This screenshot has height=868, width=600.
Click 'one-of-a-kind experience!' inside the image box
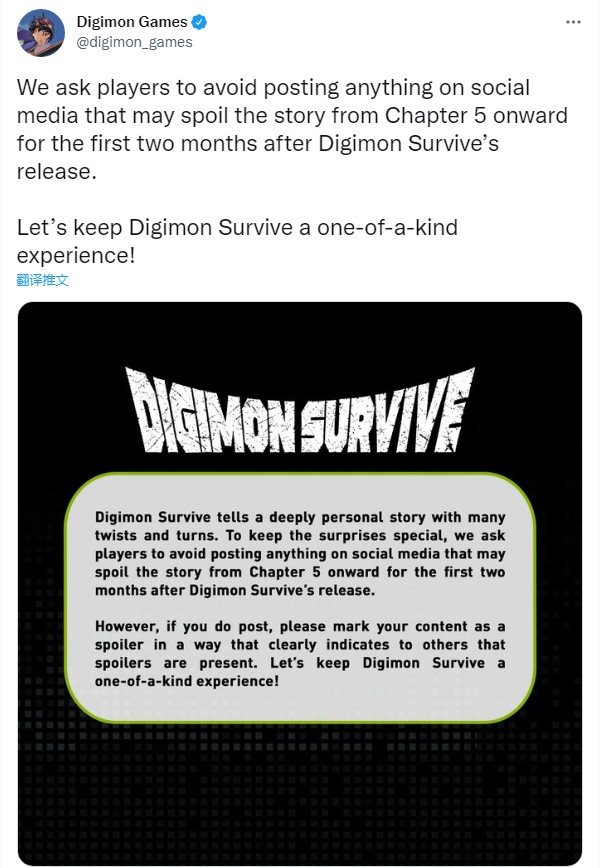(187, 681)
